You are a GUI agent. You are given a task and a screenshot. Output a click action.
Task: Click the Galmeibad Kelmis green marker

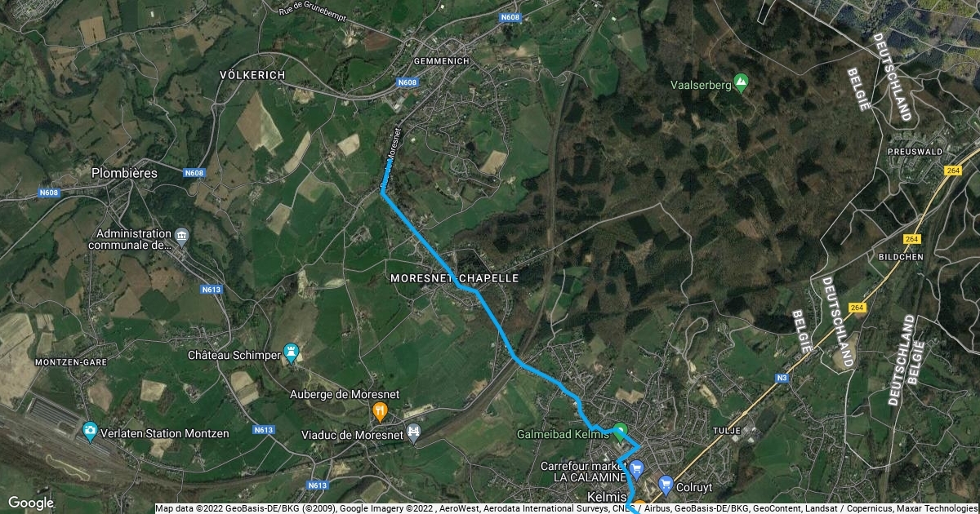coord(620,431)
